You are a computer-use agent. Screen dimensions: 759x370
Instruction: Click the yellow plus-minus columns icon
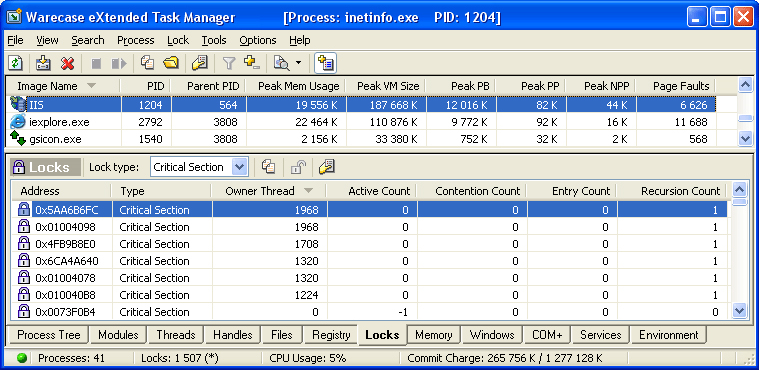click(252, 62)
